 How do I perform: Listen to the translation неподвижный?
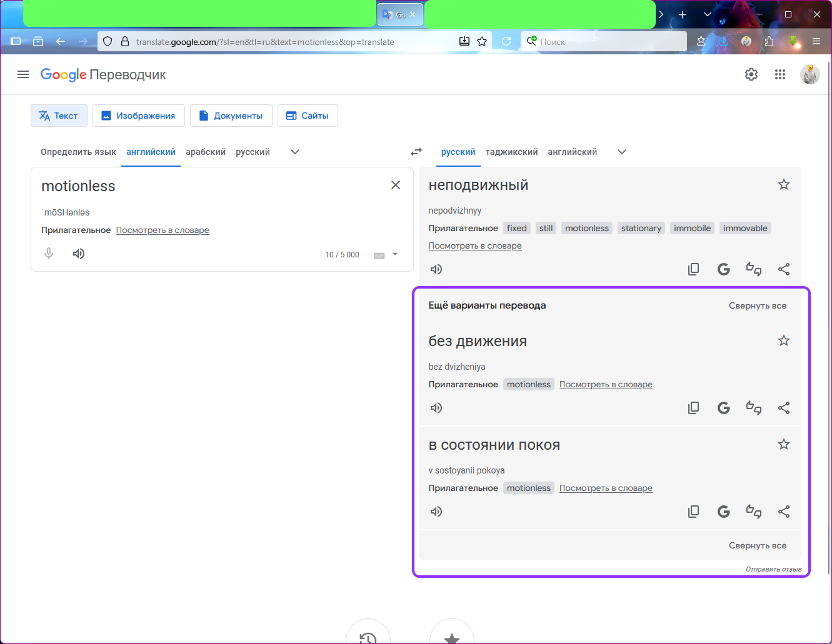pos(436,269)
